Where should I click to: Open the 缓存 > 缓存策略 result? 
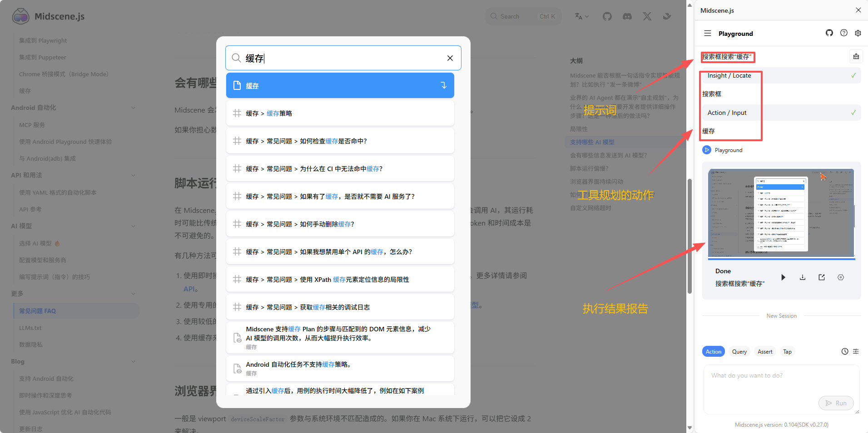(340, 113)
